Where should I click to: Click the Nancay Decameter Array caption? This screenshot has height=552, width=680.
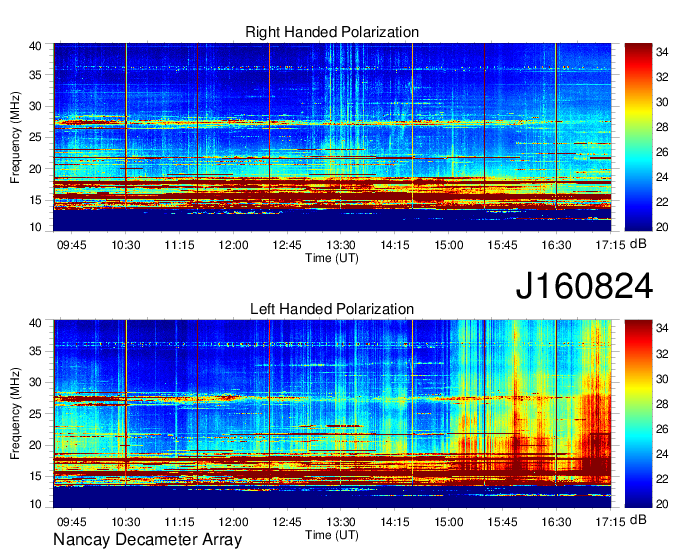coord(147,540)
